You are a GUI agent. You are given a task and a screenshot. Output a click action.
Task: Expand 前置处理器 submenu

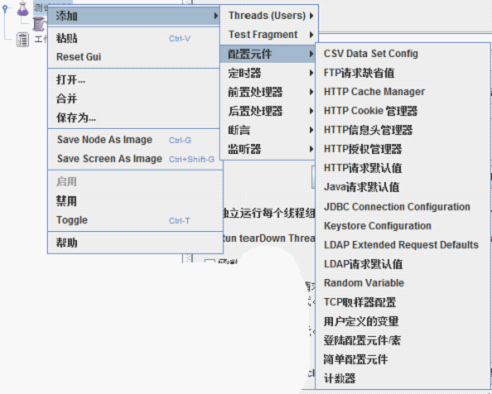268,92
